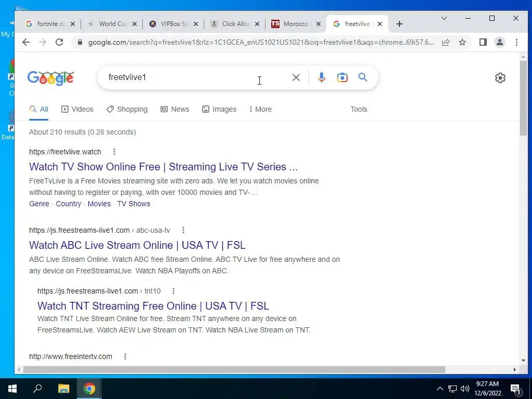The image size is (532, 399).
Task: Open the Windows Start menu
Action: click(12, 389)
